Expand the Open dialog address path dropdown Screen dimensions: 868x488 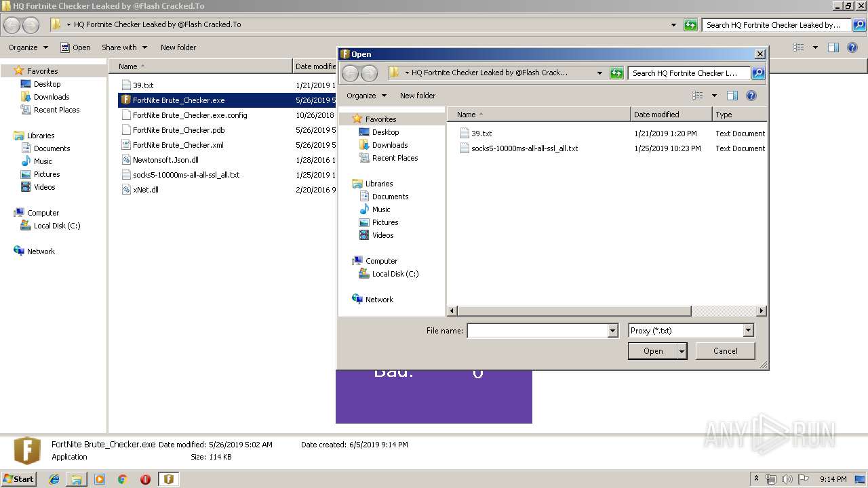[x=599, y=73]
